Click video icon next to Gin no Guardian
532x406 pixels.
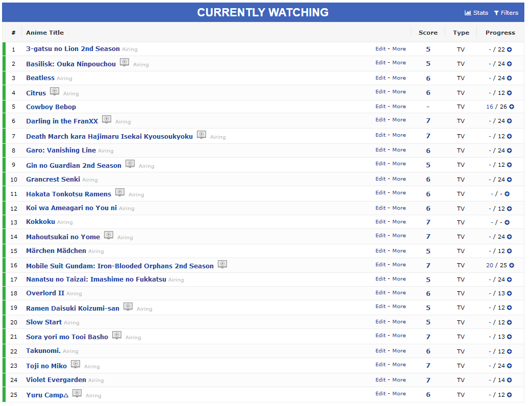coord(130,164)
